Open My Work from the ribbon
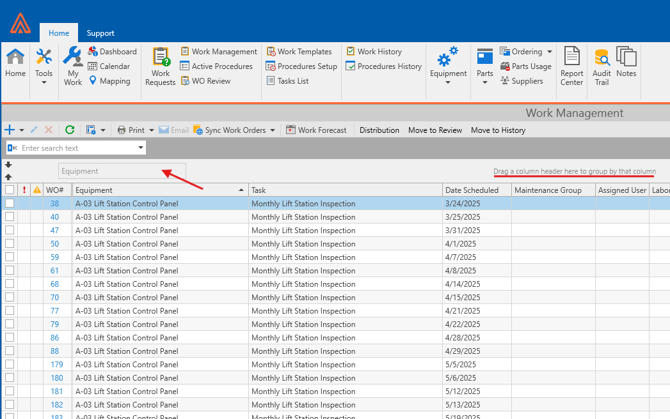 [x=72, y=66]
